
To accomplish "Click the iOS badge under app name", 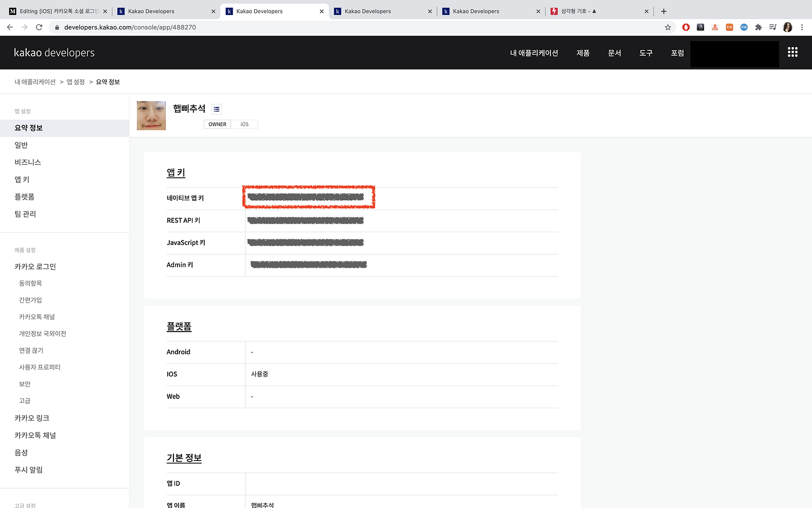I will click(x=245, y=124).
